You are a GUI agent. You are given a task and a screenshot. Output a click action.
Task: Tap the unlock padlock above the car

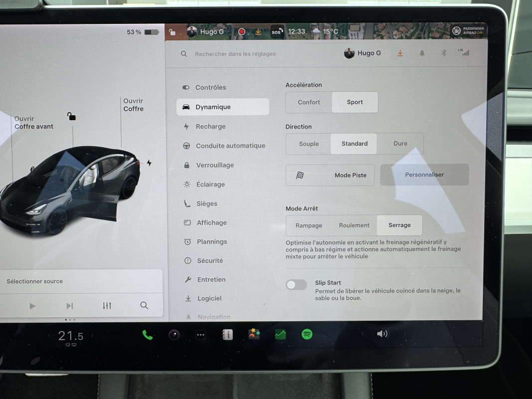(x=71, y=116)
